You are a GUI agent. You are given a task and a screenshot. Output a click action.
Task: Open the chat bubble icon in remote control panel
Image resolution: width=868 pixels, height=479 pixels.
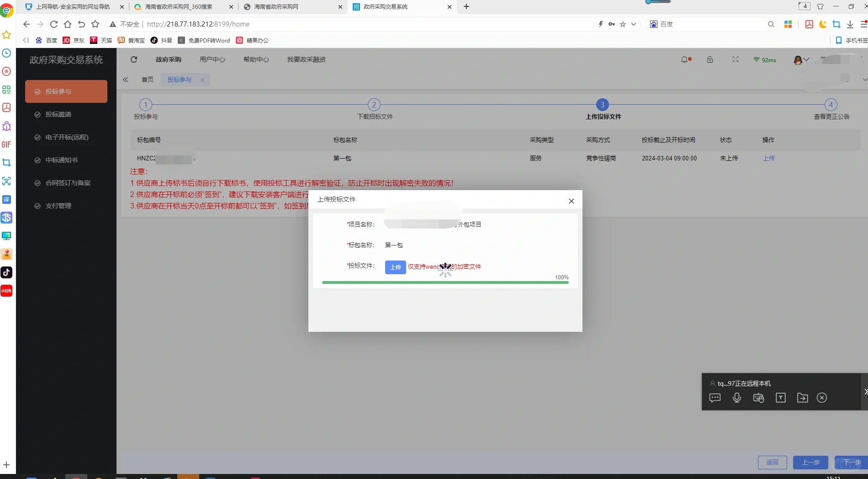point(715,398)
